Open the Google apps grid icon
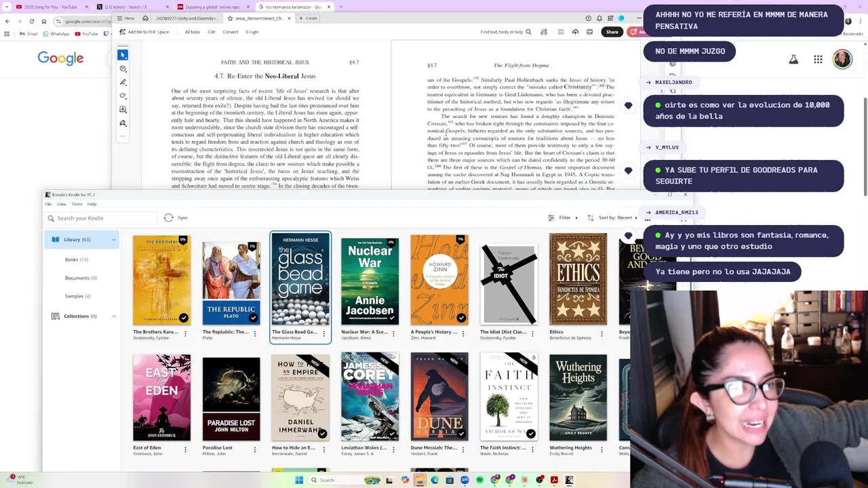 click(x=818, y=60)
